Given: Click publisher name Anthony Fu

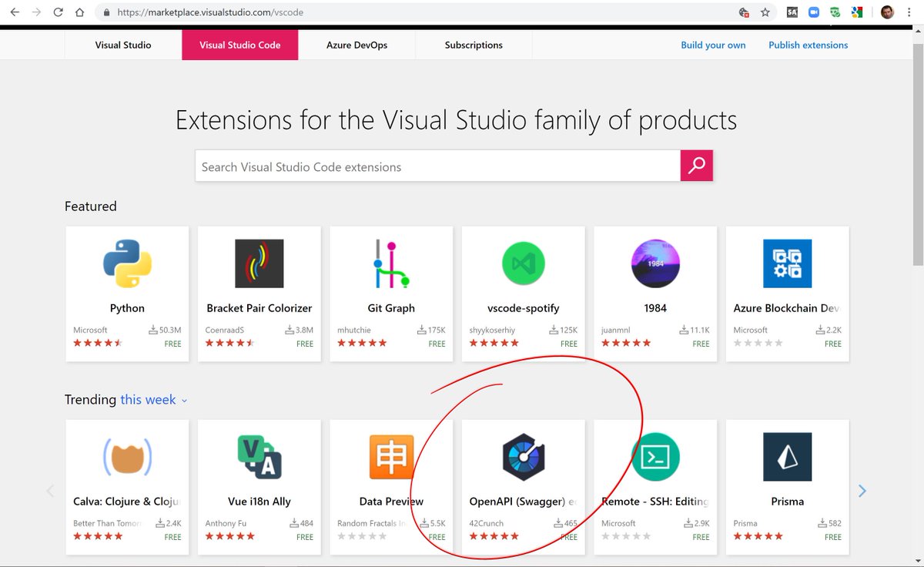Looking at the screenshot, I should coord(226,523).
